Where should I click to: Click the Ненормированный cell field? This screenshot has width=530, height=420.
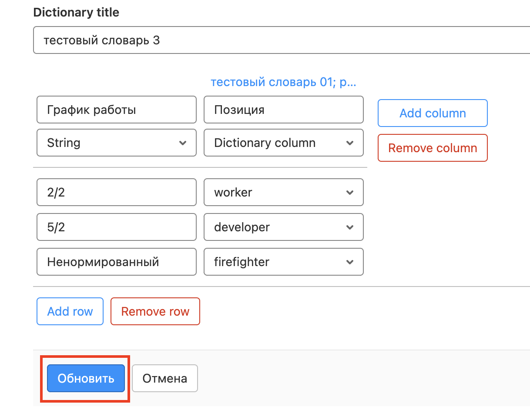click(x=117, y=262)
